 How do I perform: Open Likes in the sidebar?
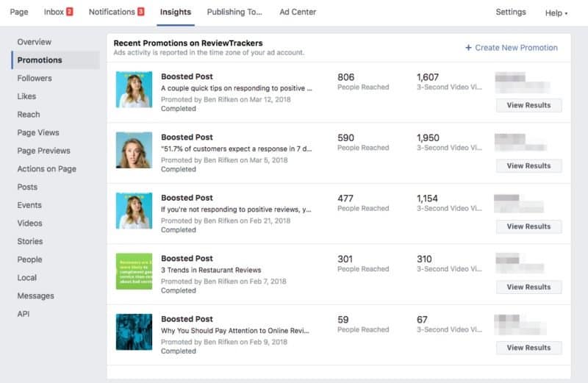26,96
